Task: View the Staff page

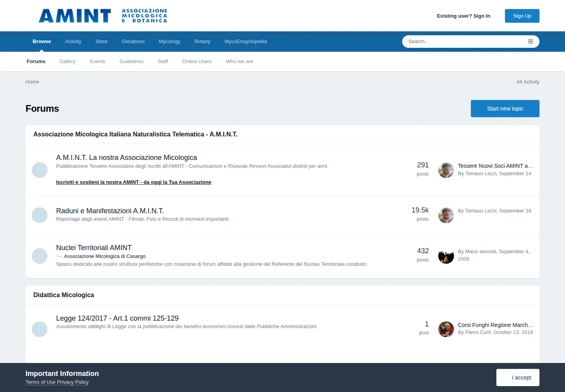Action: [x=163, y=62]
